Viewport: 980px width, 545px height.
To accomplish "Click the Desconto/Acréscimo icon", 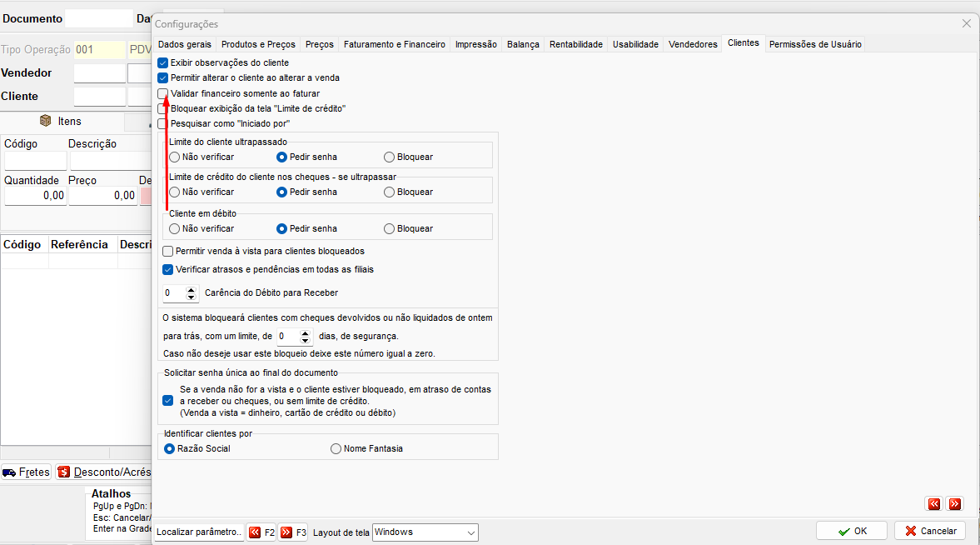I will [64, 472].
